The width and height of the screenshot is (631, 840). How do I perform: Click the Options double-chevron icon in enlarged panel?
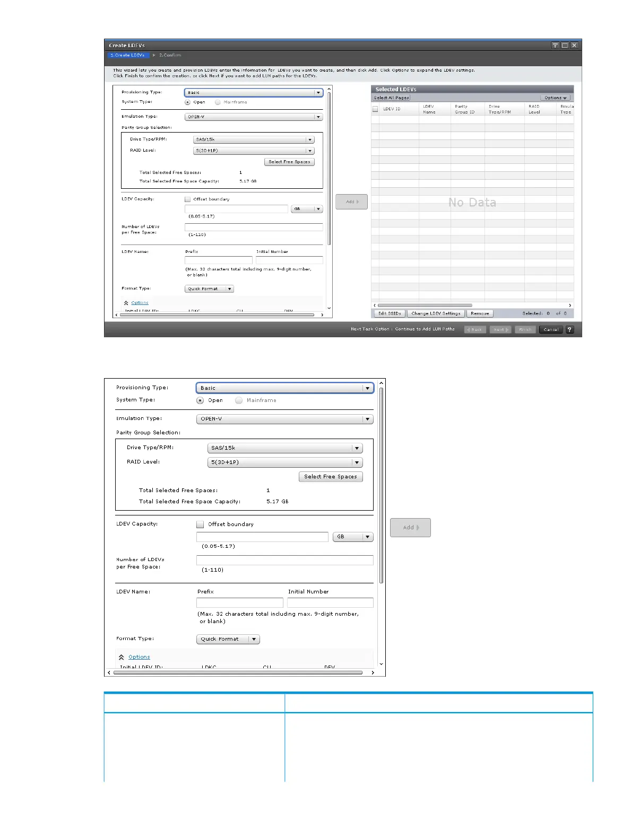[122, 657]
